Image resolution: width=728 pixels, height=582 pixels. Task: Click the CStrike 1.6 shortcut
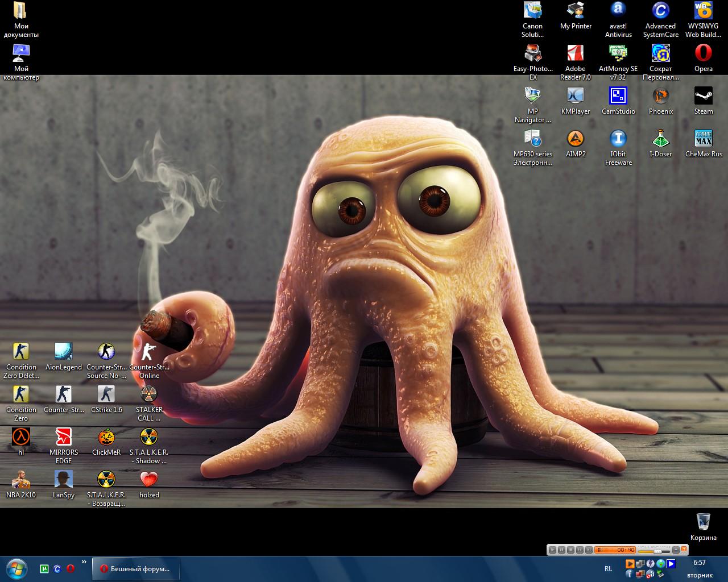[106, 395]
